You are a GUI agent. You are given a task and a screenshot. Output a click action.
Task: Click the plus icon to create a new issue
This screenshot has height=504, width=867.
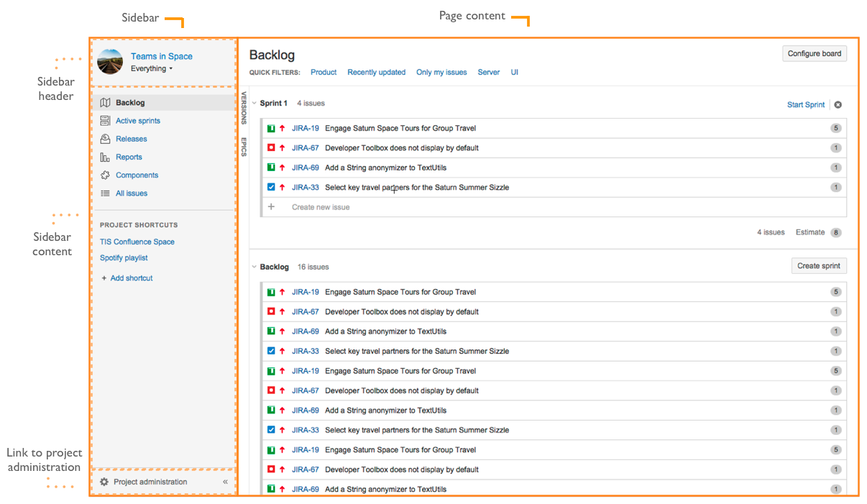(x=272, y=206)
